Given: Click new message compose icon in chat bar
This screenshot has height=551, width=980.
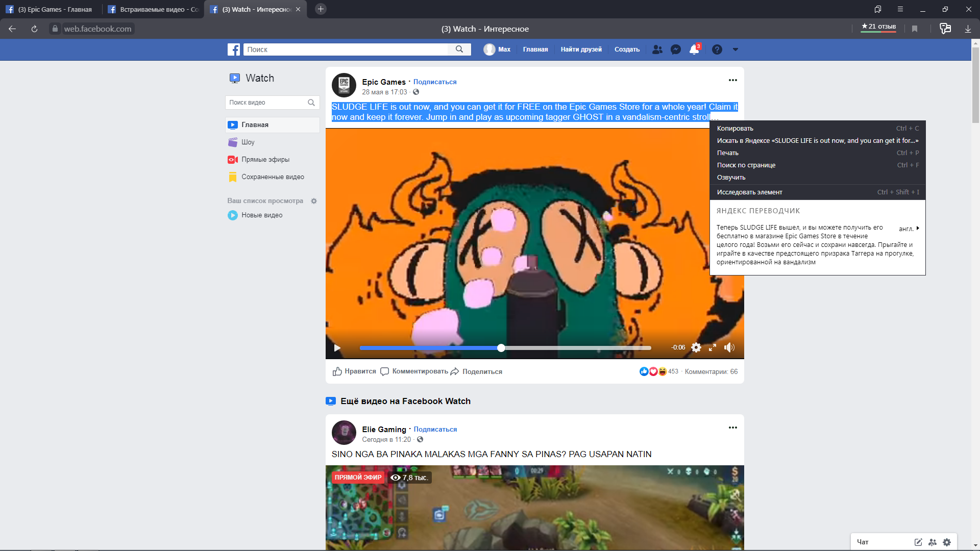Looking at the screenshot, I should (918, 542).
